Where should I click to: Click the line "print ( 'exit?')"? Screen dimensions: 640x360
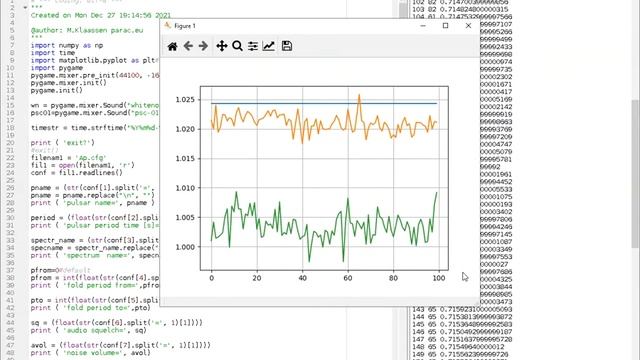[x=62, y=143]
